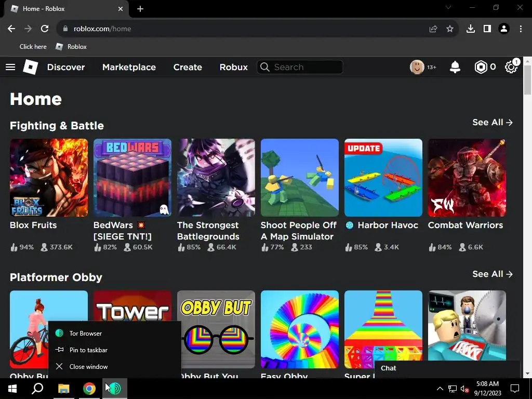Choose Pin to taskbar
This screenshot has height=399, width=532.
(115, 350)
